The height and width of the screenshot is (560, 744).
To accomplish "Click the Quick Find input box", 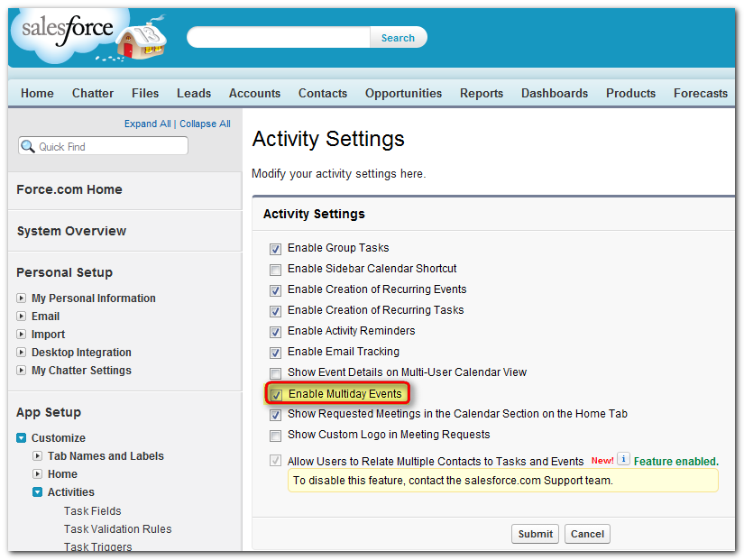I will tap(104, 146).
